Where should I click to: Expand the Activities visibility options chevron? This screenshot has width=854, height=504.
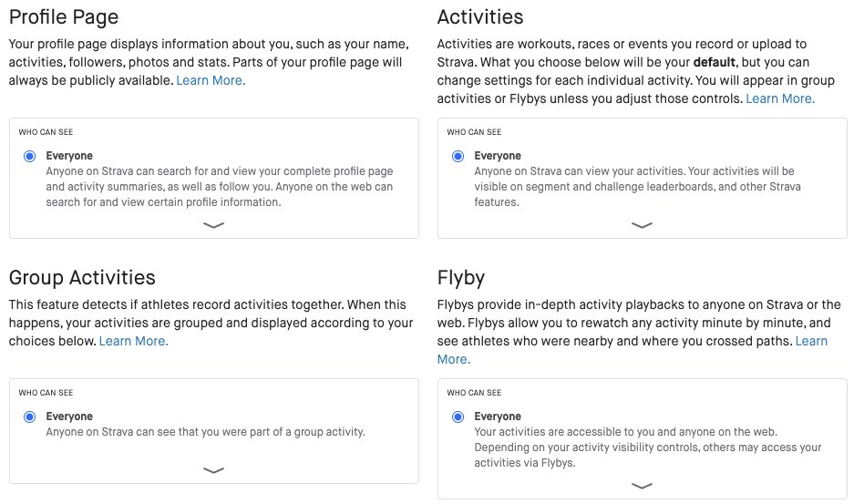coord(642,225)
